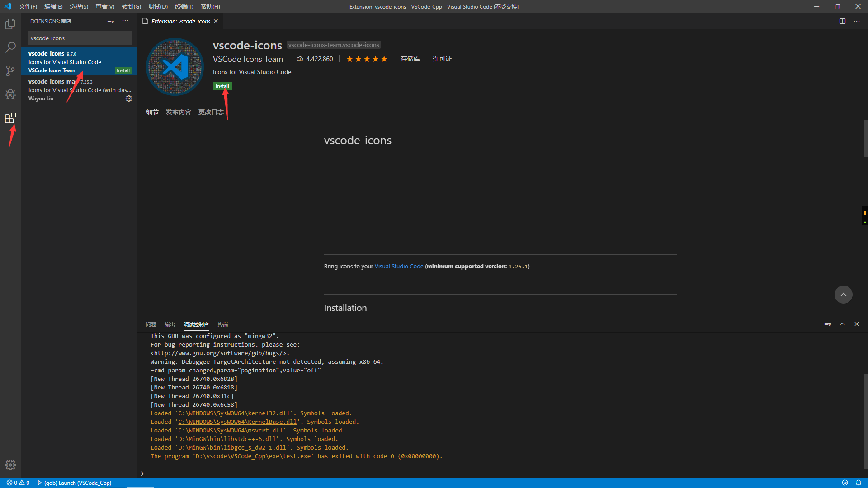Split the editor to the right

pyautogui.click(x=842, y=21)
